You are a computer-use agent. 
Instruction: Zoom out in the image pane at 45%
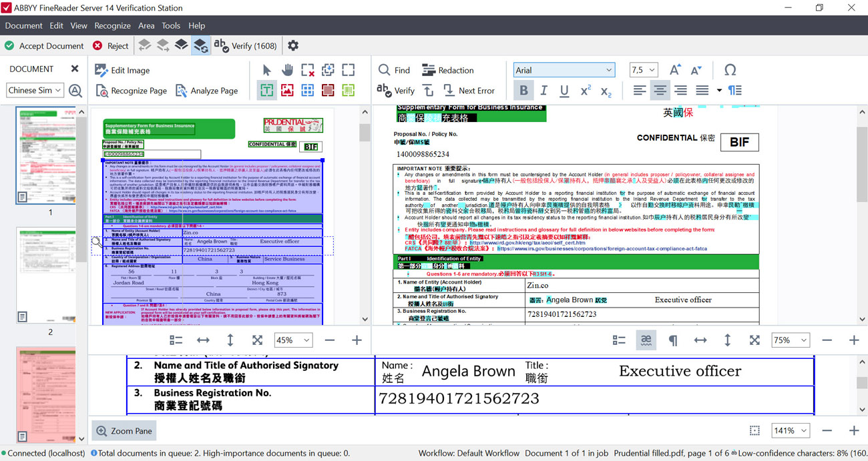coord(329,340)
